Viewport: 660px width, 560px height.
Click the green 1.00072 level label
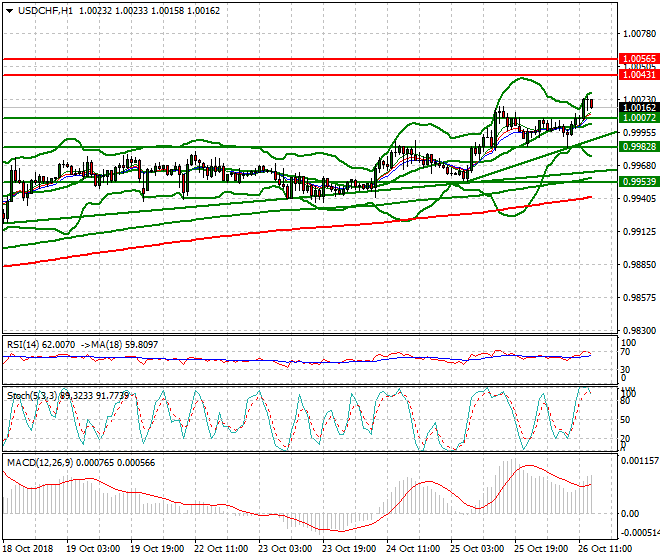pyautogui.click(x=639, y=118)
